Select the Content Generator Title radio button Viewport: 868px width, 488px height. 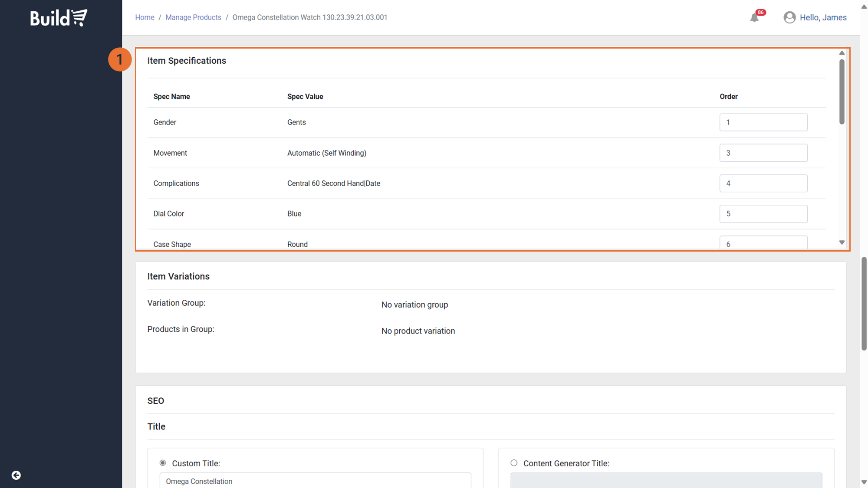pos(514,463)
